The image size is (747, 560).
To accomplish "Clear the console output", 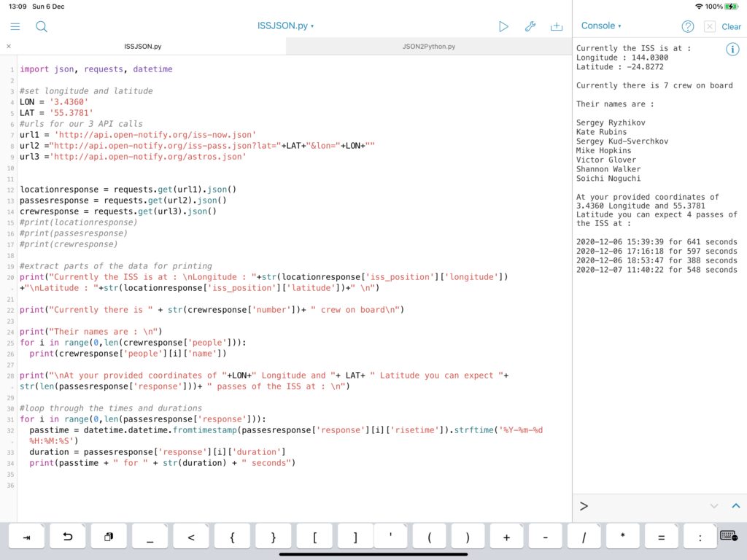I will click(x=732, y=26).
